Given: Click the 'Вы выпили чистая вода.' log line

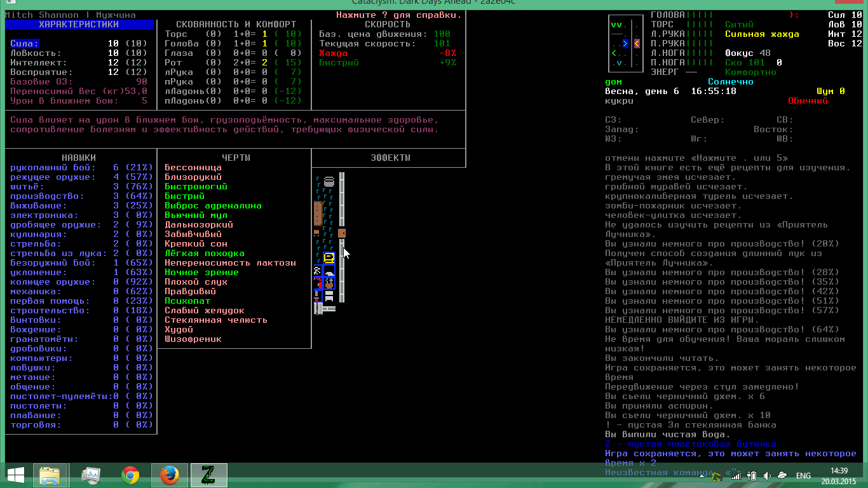Looking at the screenshot, I should pyautogui.click(x=668, y=435).
